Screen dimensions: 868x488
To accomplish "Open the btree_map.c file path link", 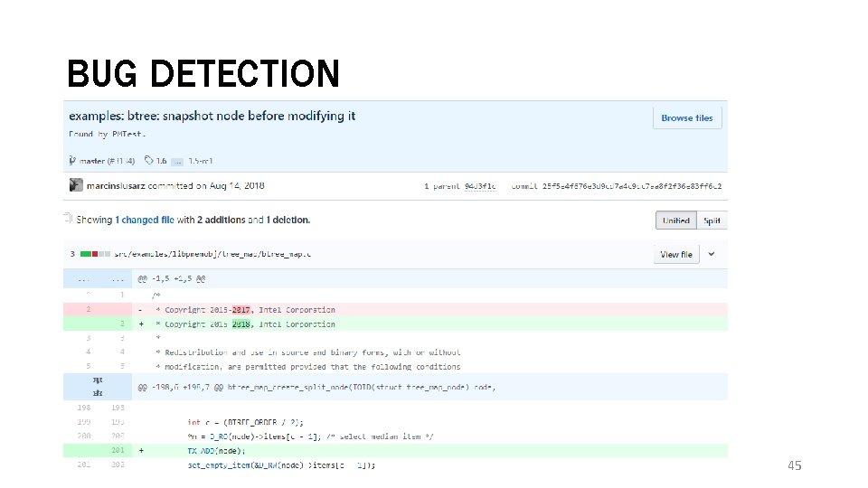I will [x=212, y=255].
